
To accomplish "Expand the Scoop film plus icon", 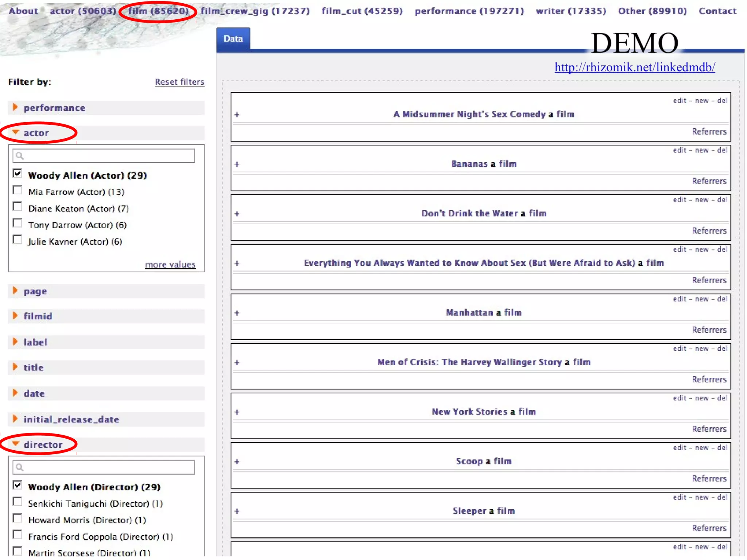I will tap(237, 462).
